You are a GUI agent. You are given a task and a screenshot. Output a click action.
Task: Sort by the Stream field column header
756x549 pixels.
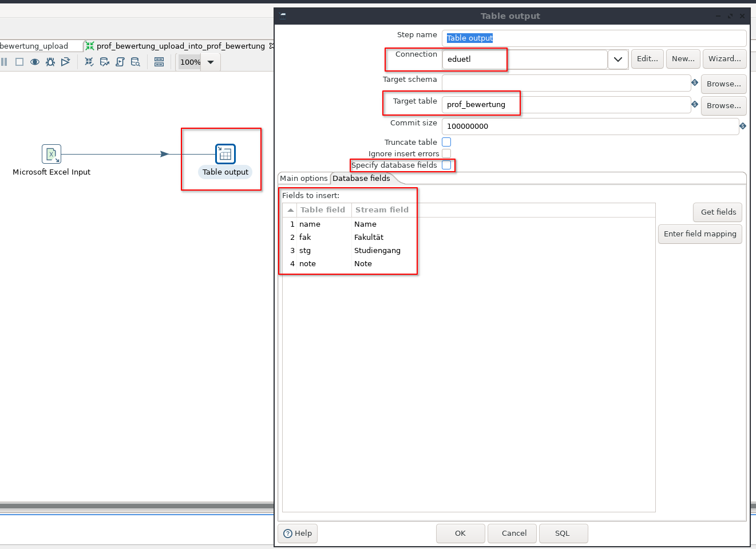click(x=382, y=210)
